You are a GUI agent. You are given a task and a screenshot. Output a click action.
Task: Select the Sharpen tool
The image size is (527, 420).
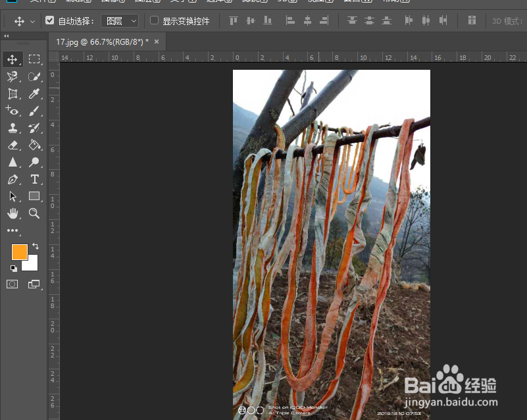pyautogui.click(x=13, y=162)
